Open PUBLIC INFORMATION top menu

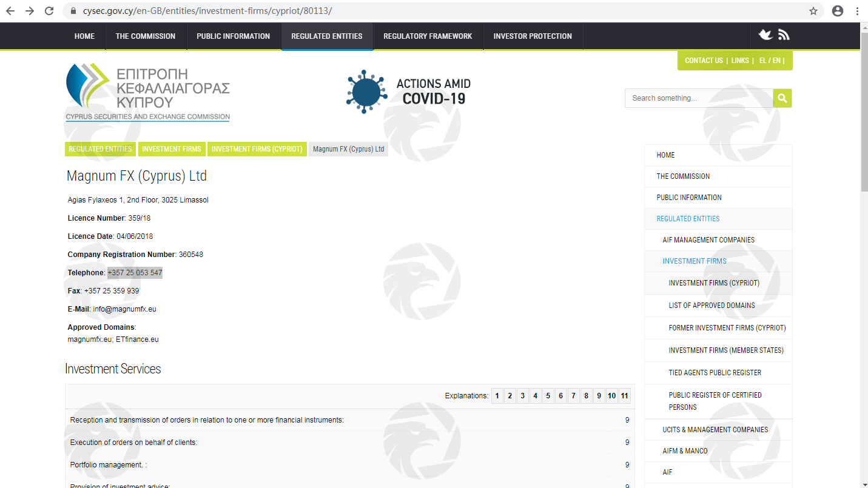coord(234,36)
